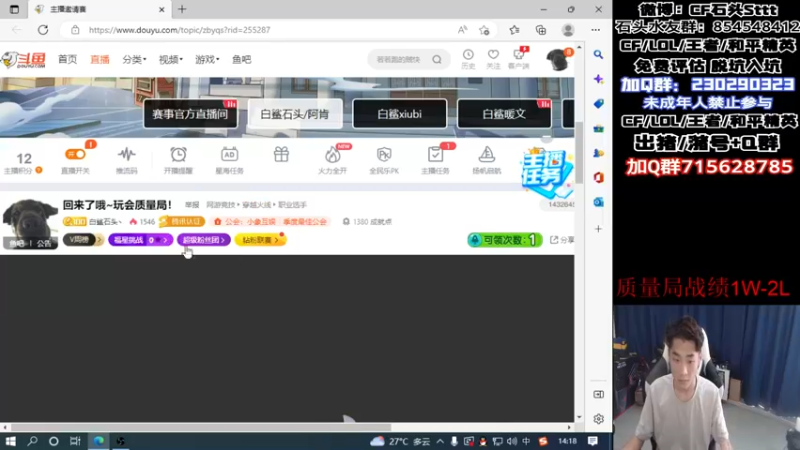Open the Edge settings and more menu
Screen dimensions: 800x450
595,30
